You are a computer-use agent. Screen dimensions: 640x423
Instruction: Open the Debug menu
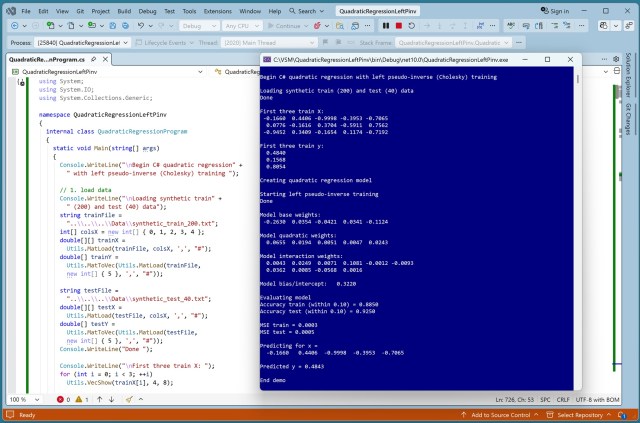pos(147,11)
